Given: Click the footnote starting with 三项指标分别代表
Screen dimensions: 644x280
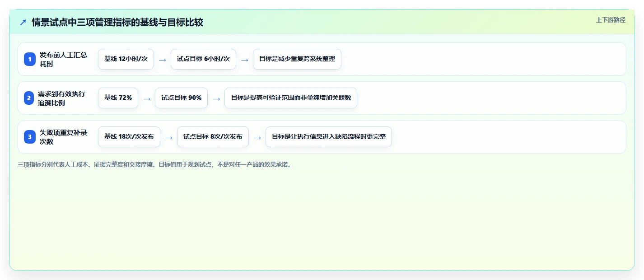Looking at the screenshot, I should (154, 164).
